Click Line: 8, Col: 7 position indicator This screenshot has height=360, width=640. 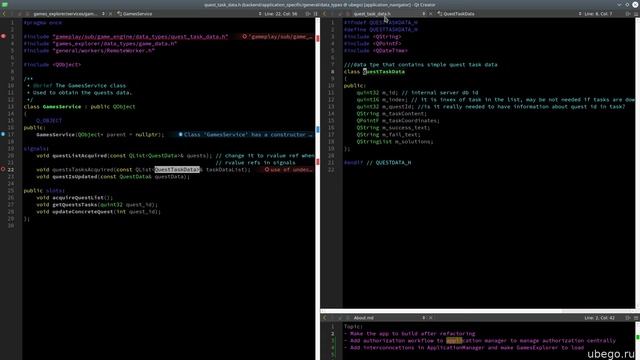tap(598, 14)
